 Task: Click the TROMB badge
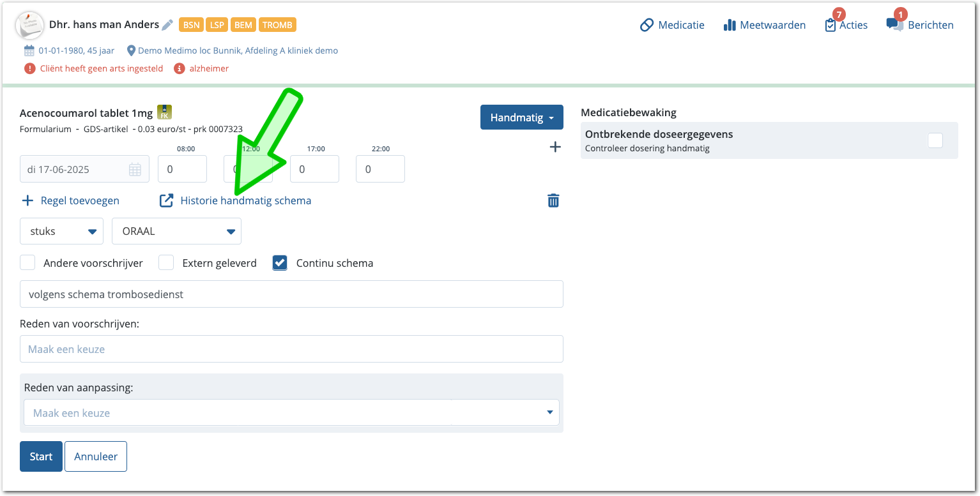[277, 25]
